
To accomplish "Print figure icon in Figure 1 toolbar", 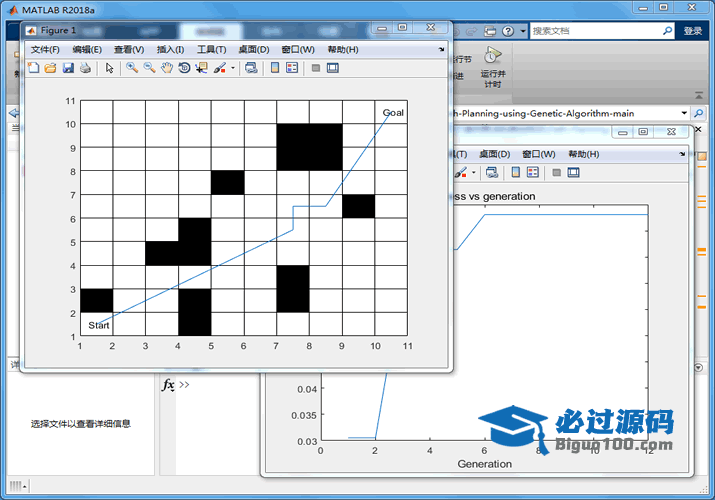I will (85, 68).
